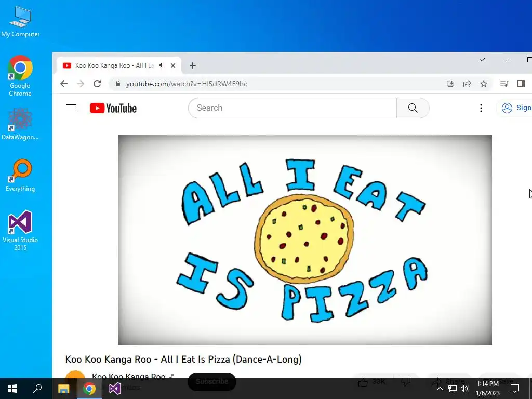Open the Windows notification center

515,389
